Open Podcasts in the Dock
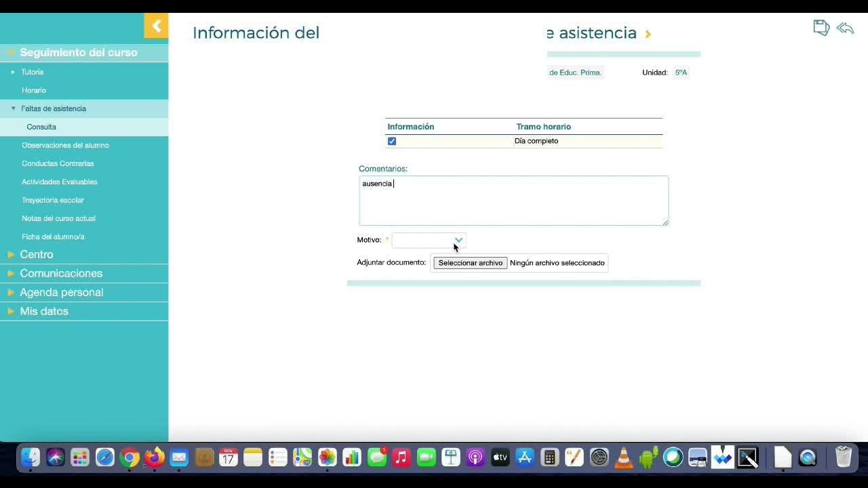Image resolution: width=868 pixels, height=488 pixels. pyautogui.click(x=475, y=457)
